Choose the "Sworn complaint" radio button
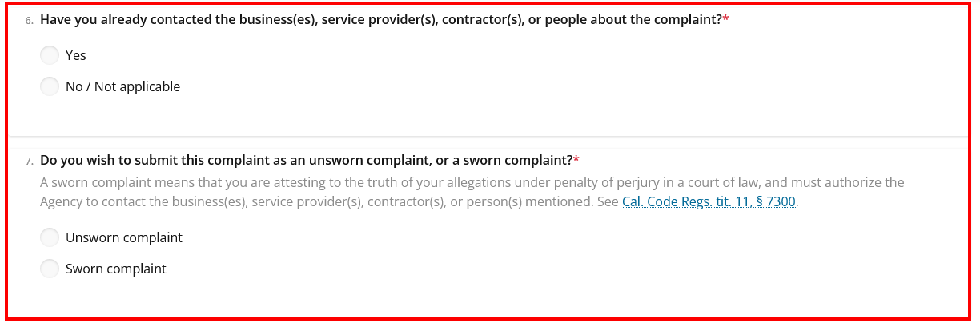980x327 pixels. coord(50,269)
